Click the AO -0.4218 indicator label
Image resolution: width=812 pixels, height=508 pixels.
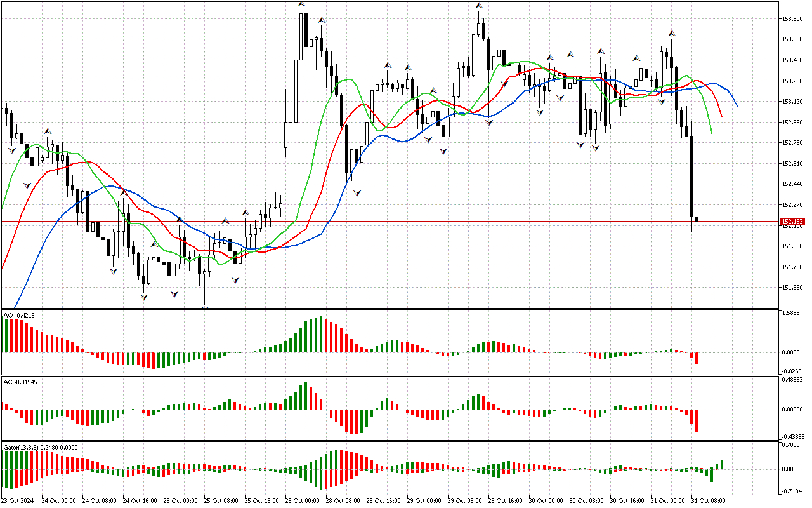pyautogui.click(x=19, y=314)
